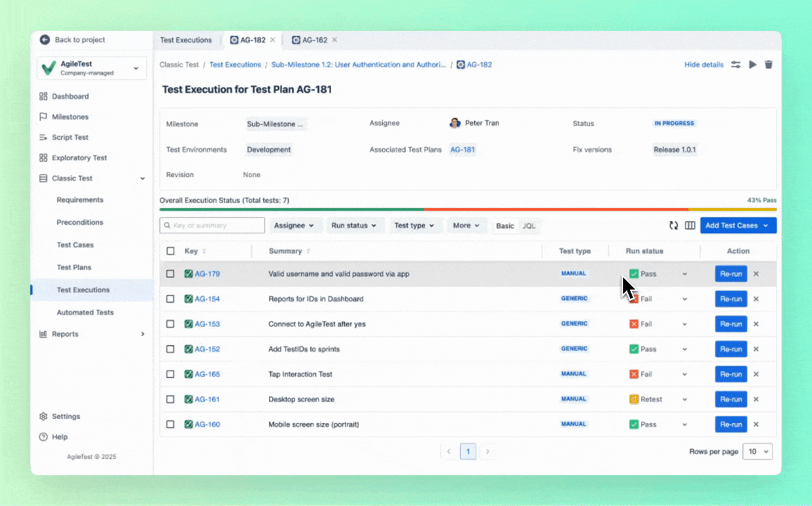Check the AG-154 row checkbox
812x506 pixels.
170,299
